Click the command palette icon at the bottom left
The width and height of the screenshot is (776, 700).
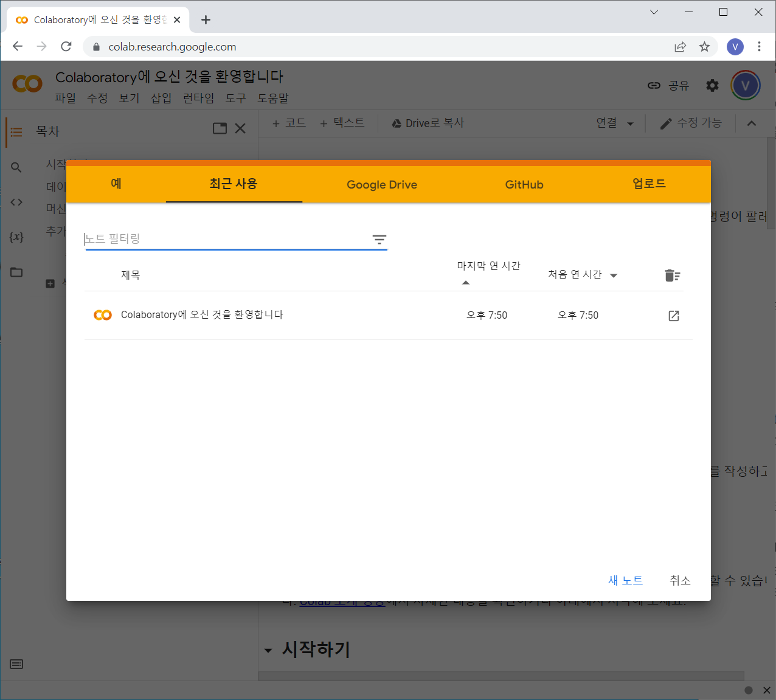[x=16, y=664]
